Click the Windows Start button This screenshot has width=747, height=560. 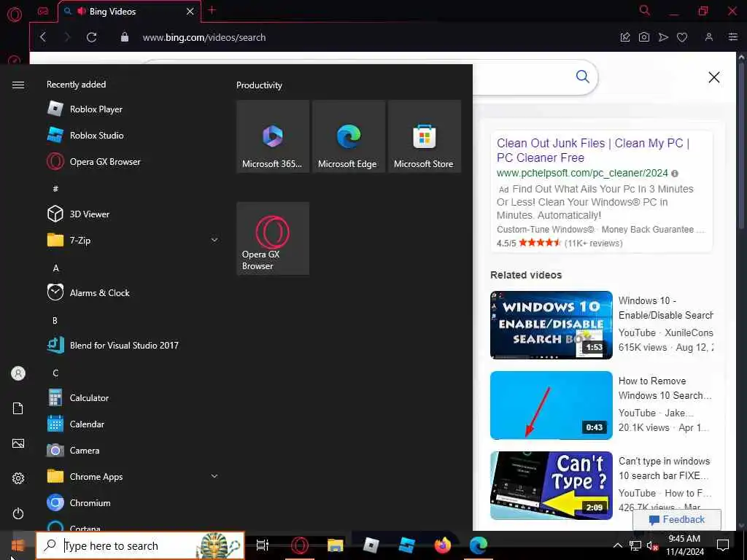coord(18,545)
